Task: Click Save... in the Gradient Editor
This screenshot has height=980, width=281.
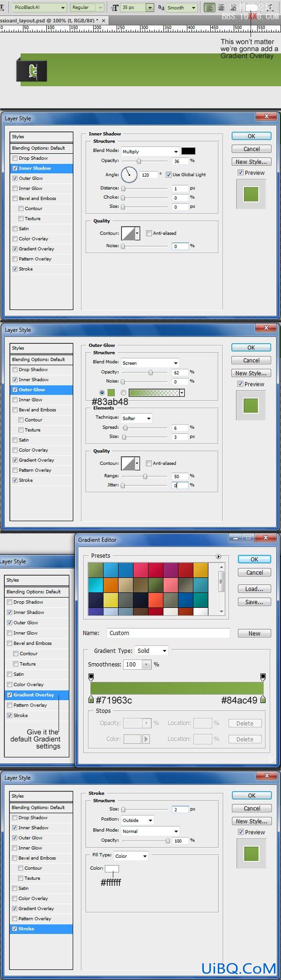Action: (254, 602)
